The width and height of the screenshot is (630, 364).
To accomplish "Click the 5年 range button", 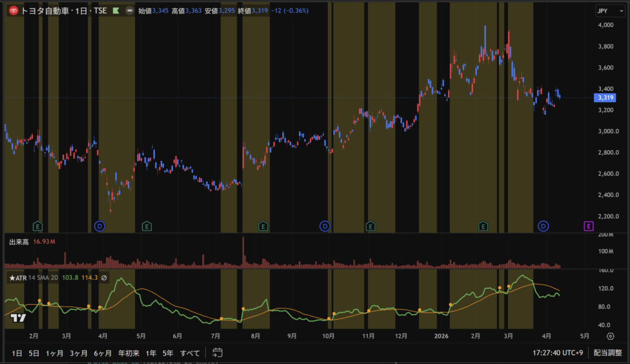I will pos(168,353).
